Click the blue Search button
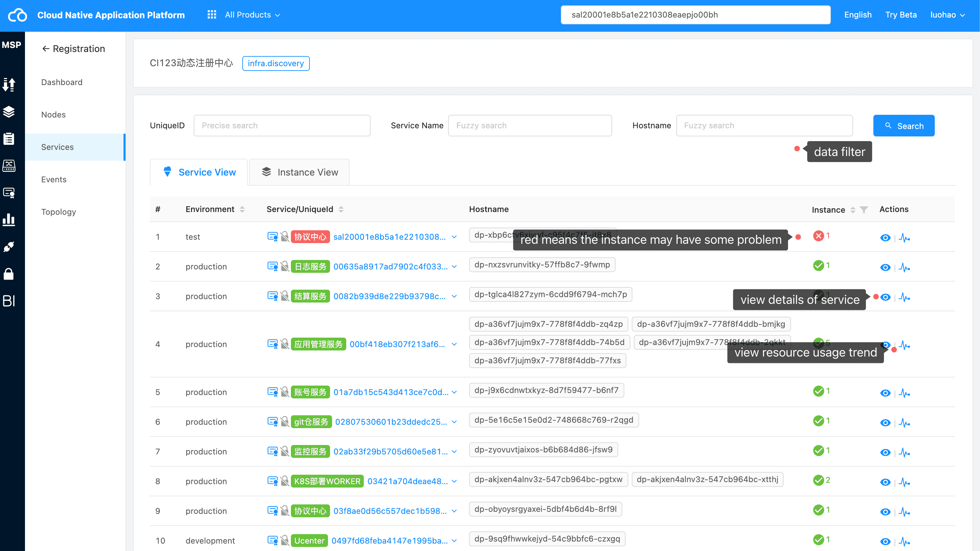 [x=904, y=126]
